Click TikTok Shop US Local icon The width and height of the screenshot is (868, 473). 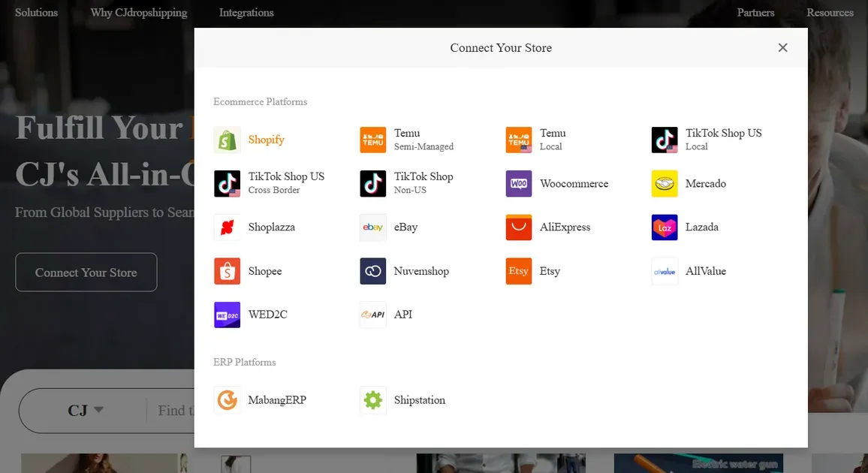(665, 140)
